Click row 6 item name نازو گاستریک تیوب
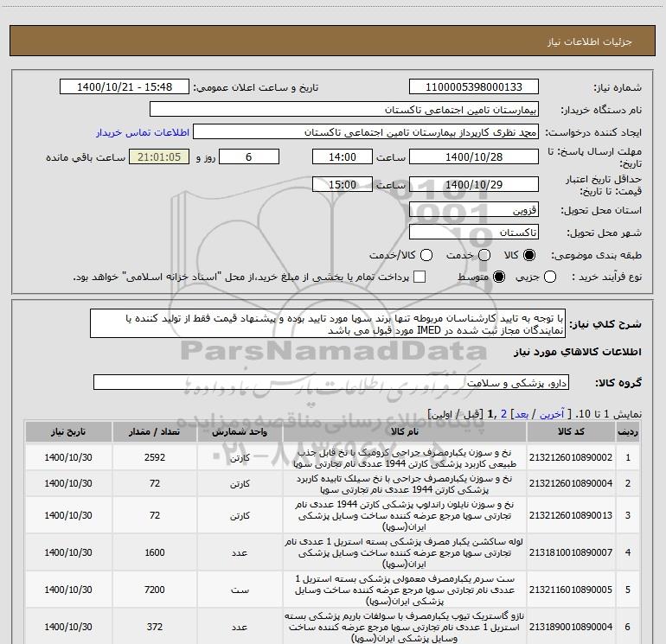Viewport: 666px width, 644px height. click(x=405, y=627)
